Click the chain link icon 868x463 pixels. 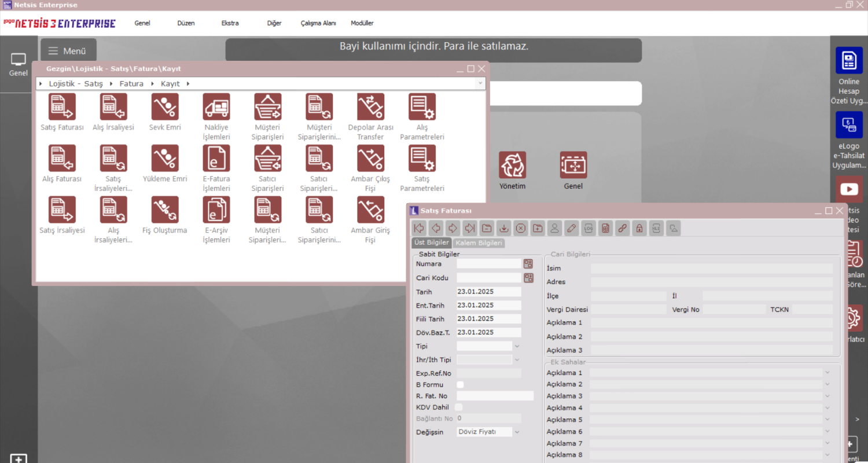coord(623,228)
